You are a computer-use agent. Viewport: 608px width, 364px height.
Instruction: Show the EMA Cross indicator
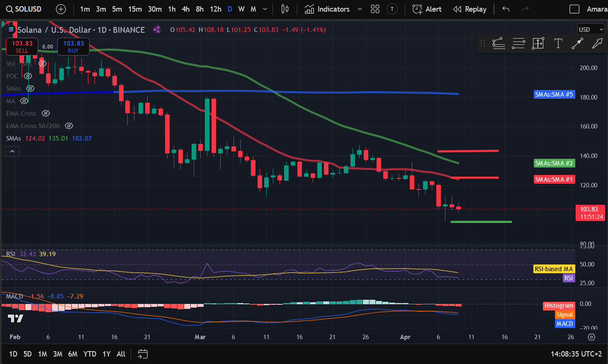(46, 113)
